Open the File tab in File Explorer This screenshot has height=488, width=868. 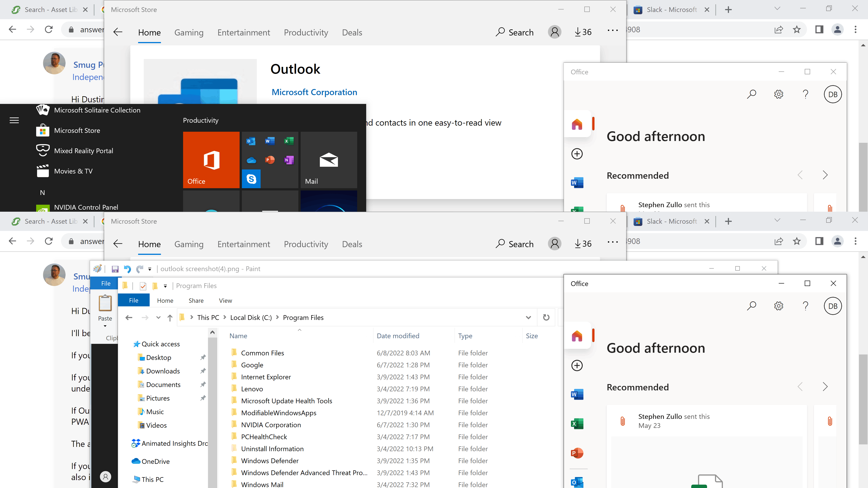(134, 300)
